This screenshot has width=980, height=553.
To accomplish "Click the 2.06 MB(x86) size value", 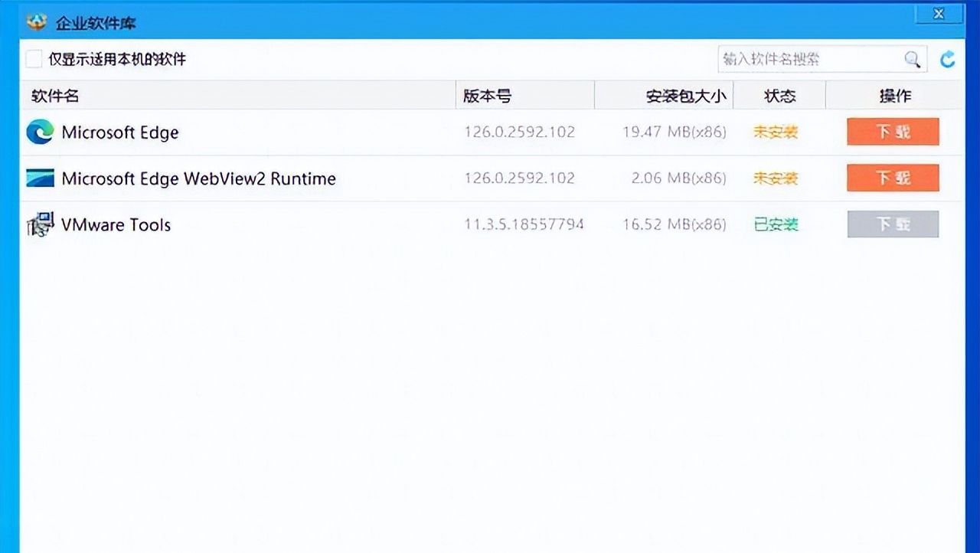I will point(678,178).
